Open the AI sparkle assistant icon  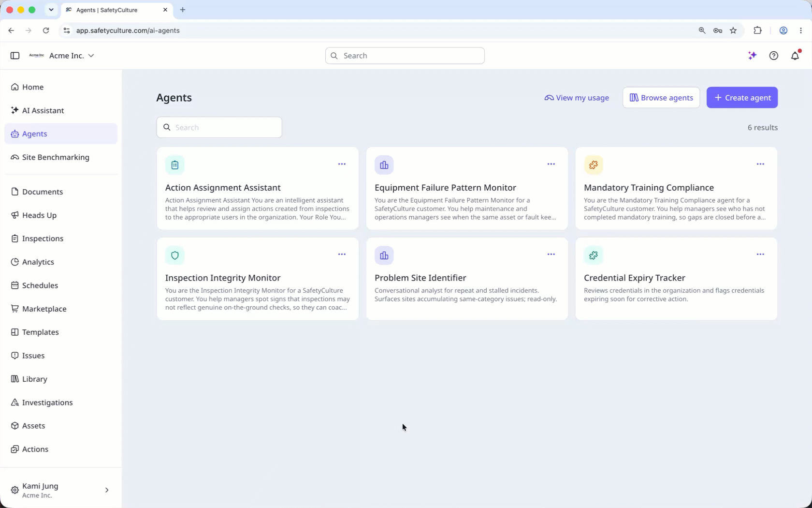[x=752, y=56]
